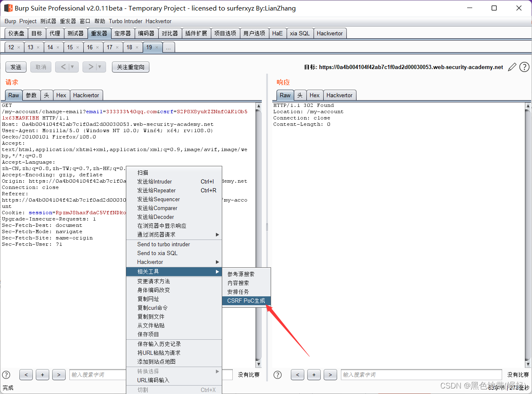Screen dimensions: 532x394
Task: Open the 编码器 decoder tab
Action: [x=146, y=33]
